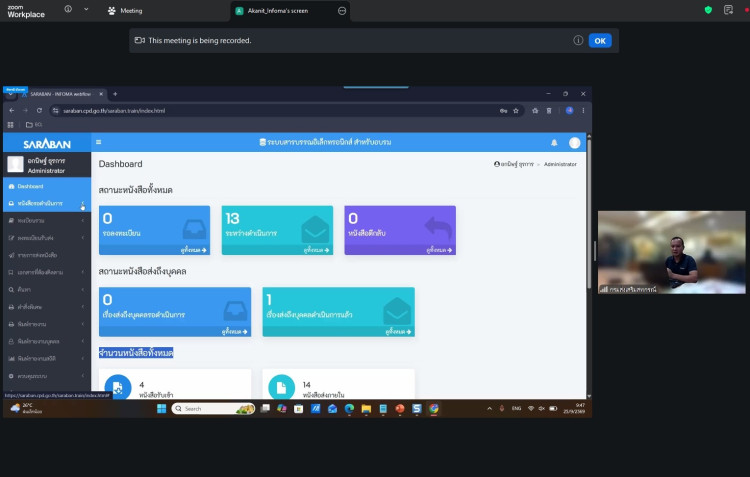Open Windows Start menu on shared taskbar

click(x=161, y=408)
